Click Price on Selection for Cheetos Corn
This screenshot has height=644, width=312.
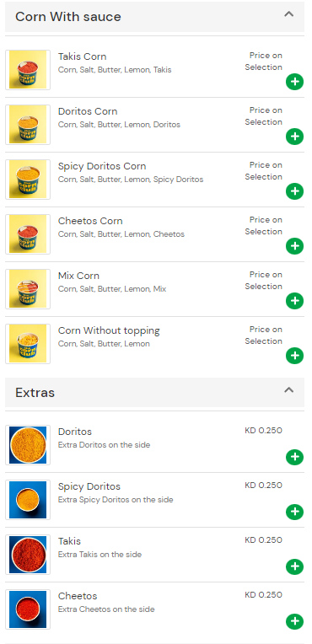[x=263, y=225]
